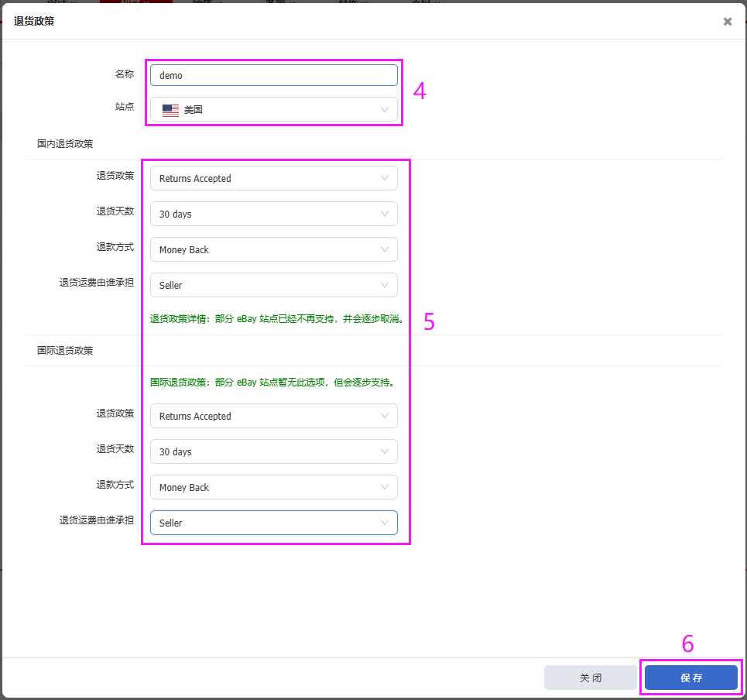Click the 站点 field label
The width and height of the screenshot is (747, 700).
pyautogui.click(x=125, y=106)
